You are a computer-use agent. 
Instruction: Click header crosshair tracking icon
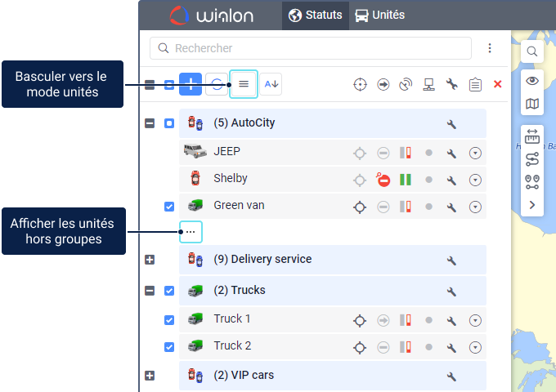click(x=360, y=85)
